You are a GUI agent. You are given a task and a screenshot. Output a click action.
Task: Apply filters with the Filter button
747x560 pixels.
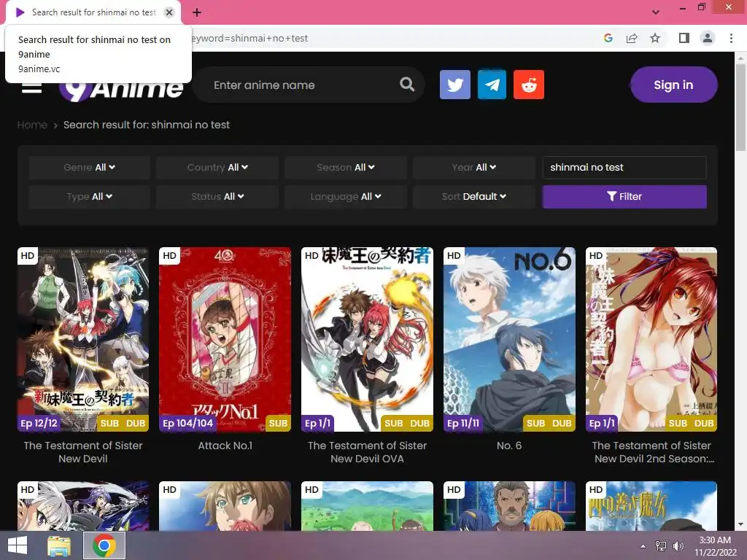click(x=624, y=196)
